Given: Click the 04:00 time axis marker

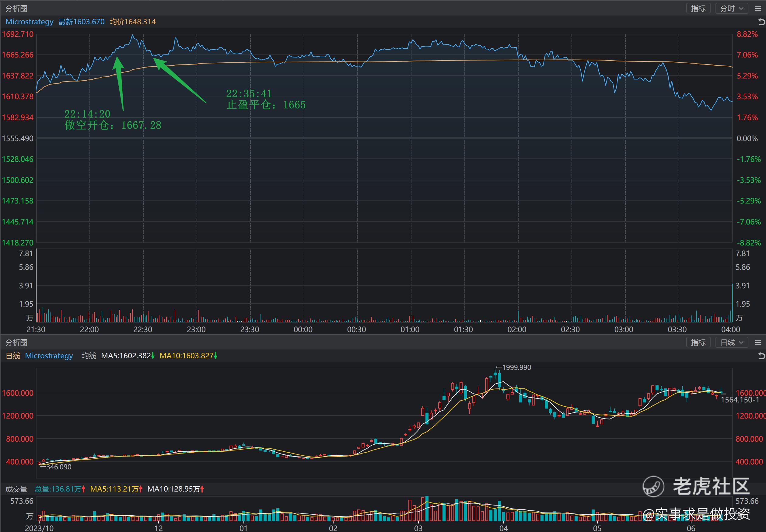Looking at the screenshot, I should pos(731,330).
